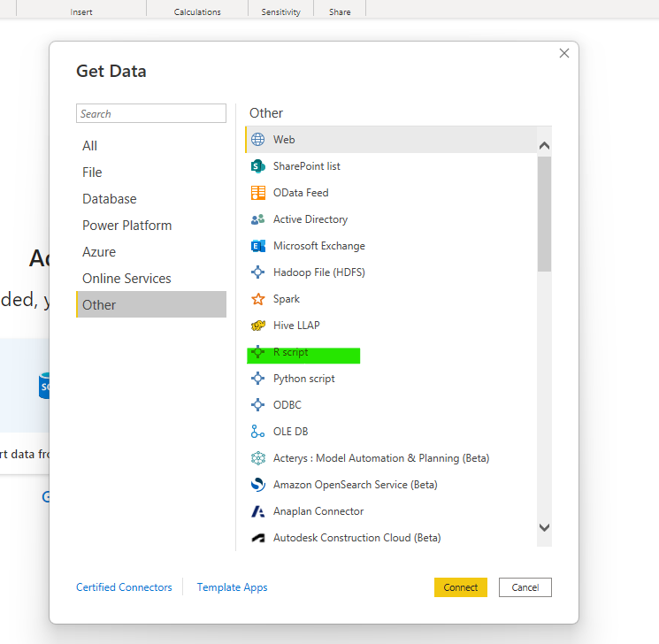Image resolution: width=659 pixels, height=644 pixels.
Task: Show All connector categories
Action: tap(151, 146)
